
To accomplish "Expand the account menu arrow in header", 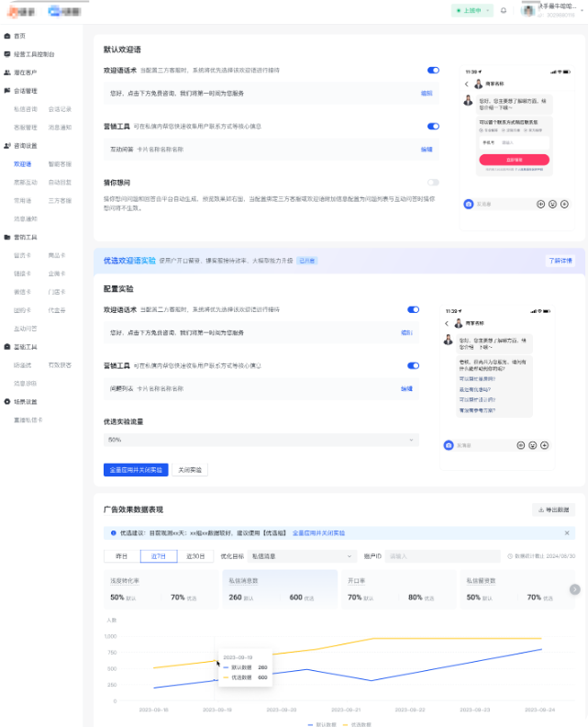I will [582, 10].
